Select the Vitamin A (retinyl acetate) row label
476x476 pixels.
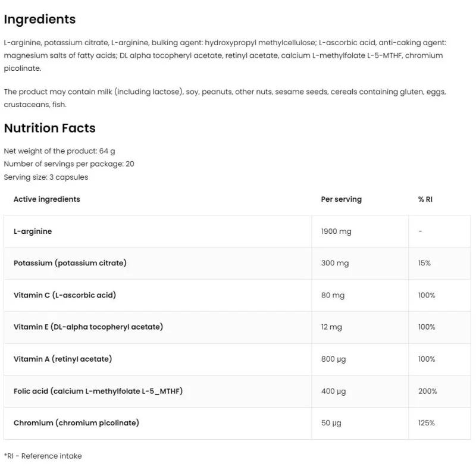(62, 359)
